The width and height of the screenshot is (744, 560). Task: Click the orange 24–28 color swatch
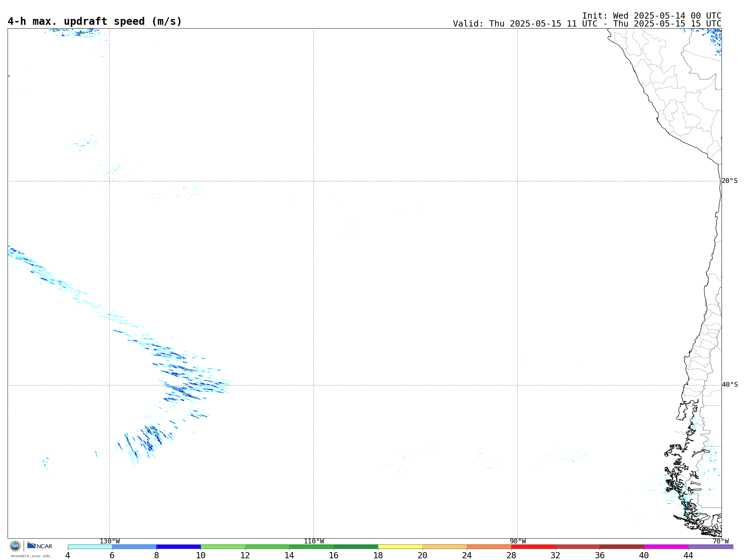[489, 547]
